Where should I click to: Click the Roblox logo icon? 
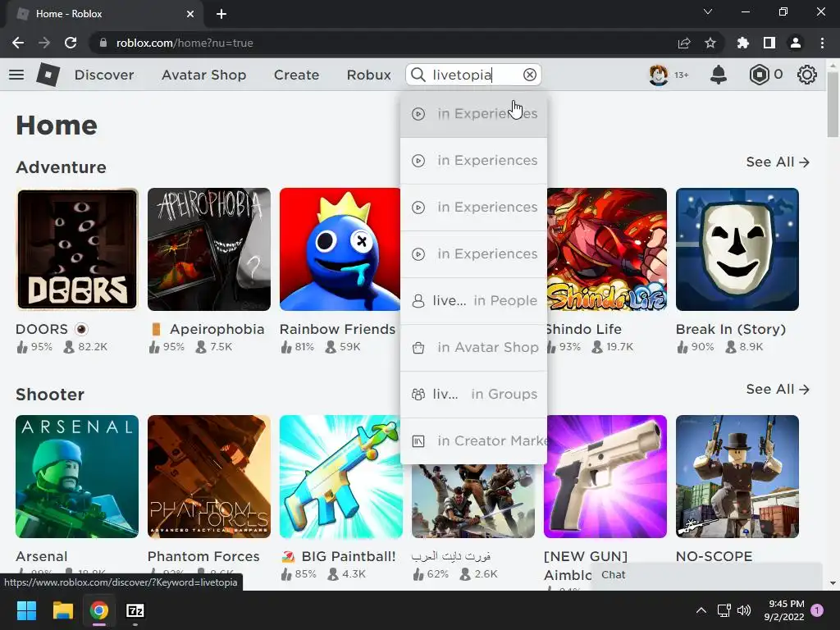click(48, 75)
